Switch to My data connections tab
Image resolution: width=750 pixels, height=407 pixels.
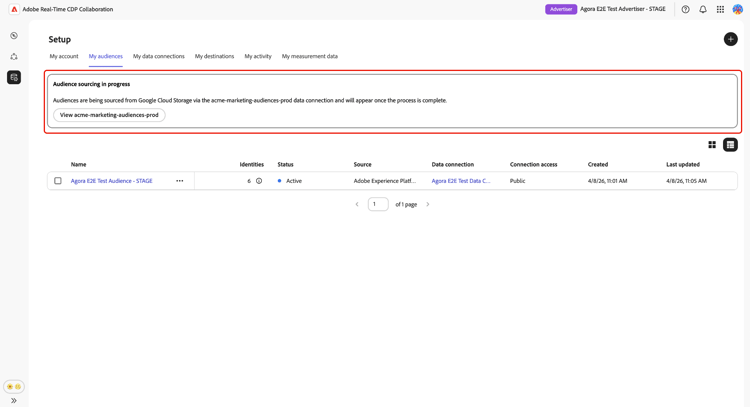[158, 56]
